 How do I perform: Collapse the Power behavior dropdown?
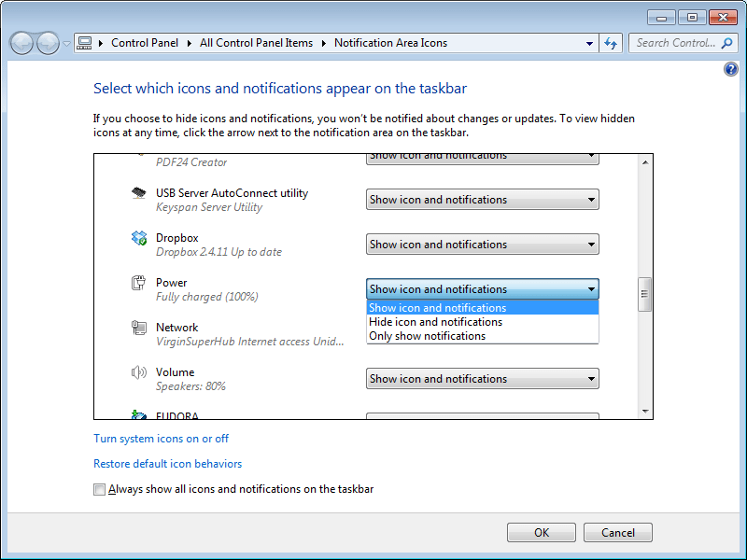482,289
